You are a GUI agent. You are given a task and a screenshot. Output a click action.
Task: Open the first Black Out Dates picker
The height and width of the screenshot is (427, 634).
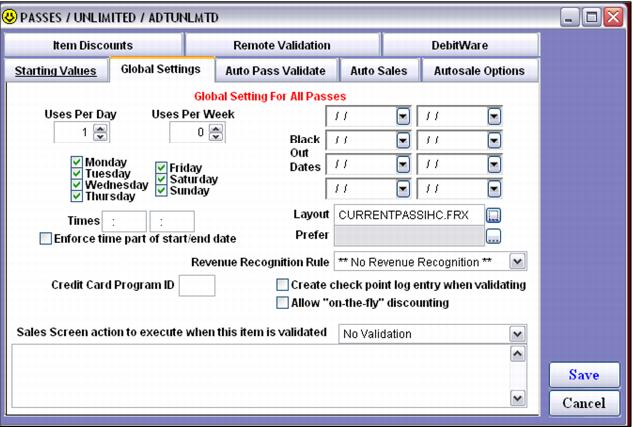click(x=402, y=116)
